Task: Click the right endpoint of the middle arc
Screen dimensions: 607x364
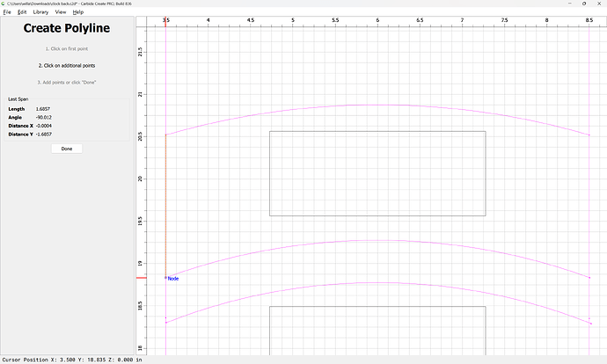Action: (x=589, y=278)
